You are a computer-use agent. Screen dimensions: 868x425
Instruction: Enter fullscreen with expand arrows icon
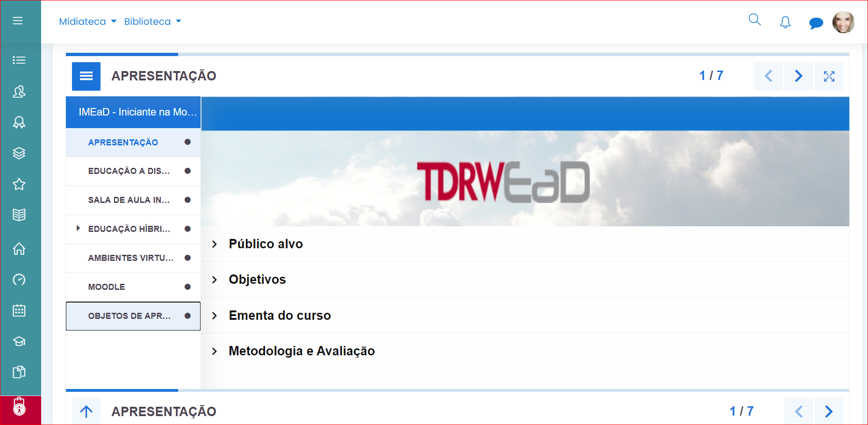(x=829, y=76)
